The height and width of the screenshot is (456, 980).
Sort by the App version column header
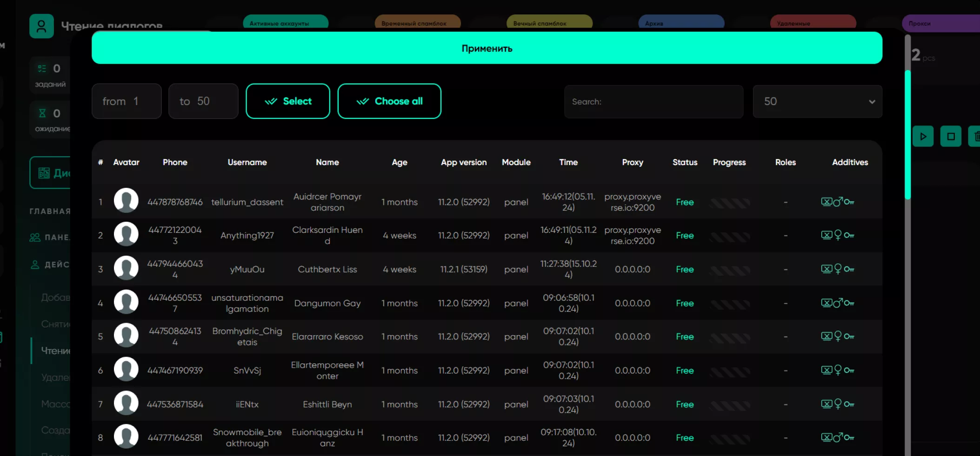coord(464,162)
